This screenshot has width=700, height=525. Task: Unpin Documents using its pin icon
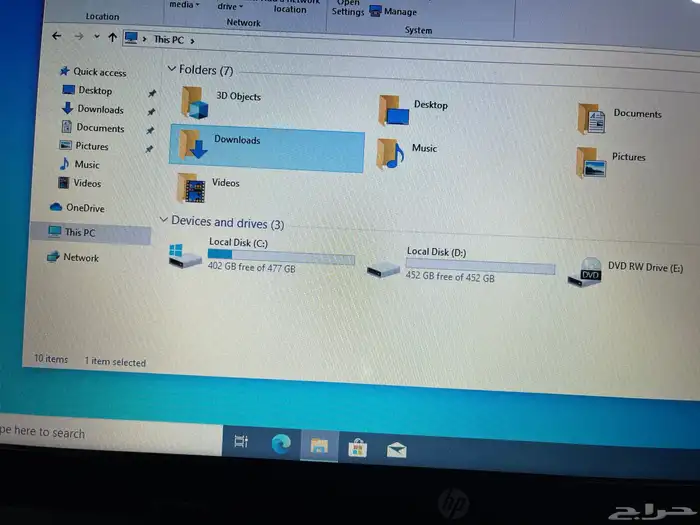coord(150,130)
